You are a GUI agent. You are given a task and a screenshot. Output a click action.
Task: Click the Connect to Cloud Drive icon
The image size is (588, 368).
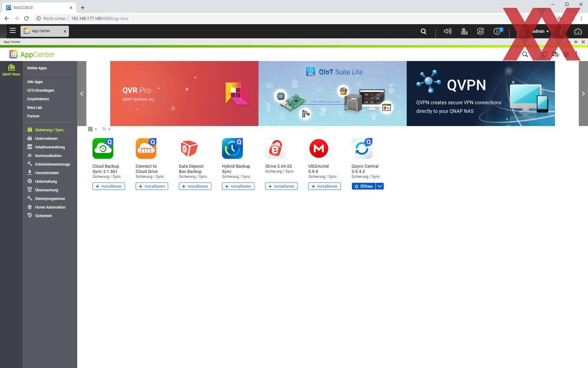point(146,148)
